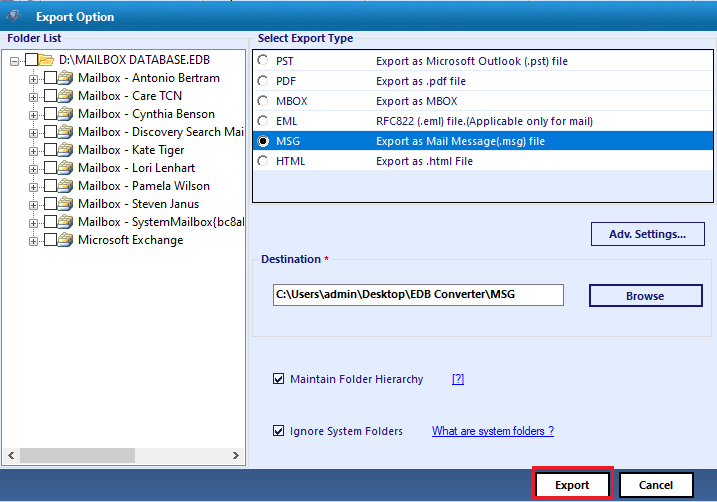
Task: Select 'Export as MBOX' description
Action: coord(417,101)
